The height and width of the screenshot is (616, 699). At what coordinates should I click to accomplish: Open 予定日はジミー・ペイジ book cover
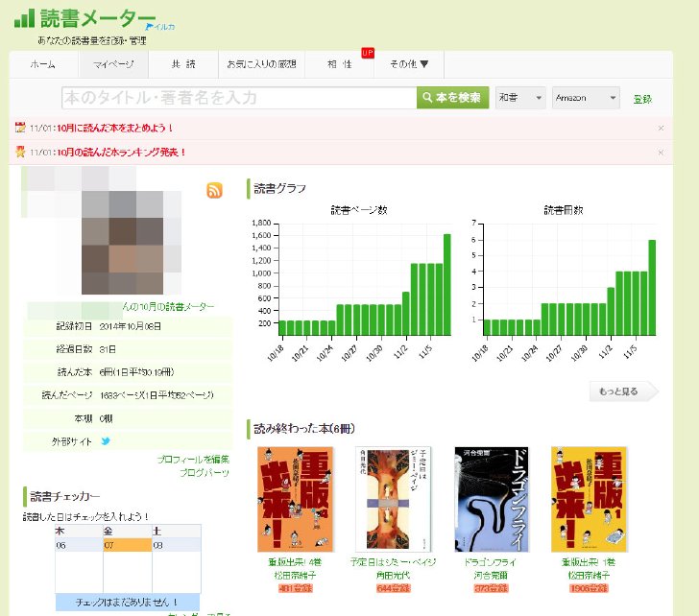[x=393, y=499]
